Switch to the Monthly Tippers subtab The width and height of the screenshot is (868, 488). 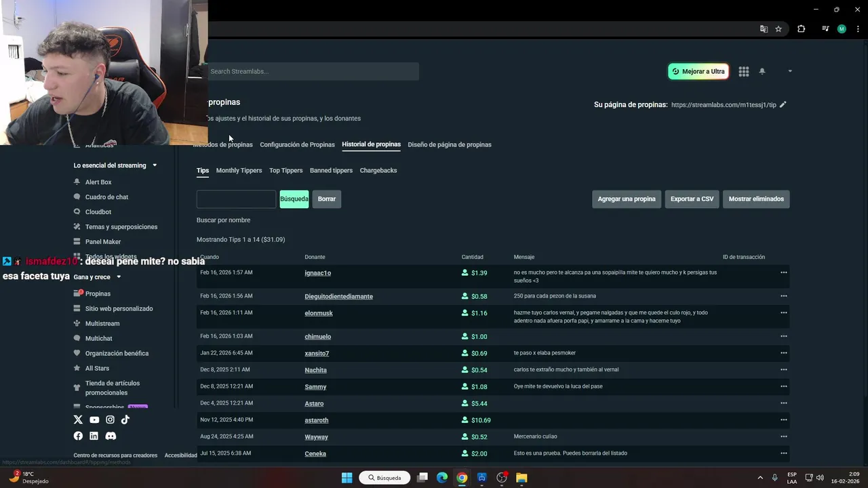[239, 170]
